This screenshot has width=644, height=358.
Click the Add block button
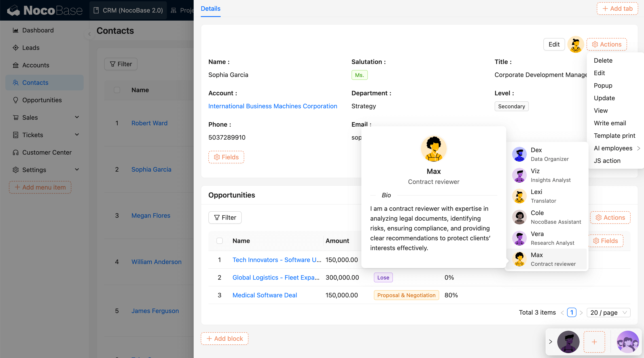click(225, 339)
